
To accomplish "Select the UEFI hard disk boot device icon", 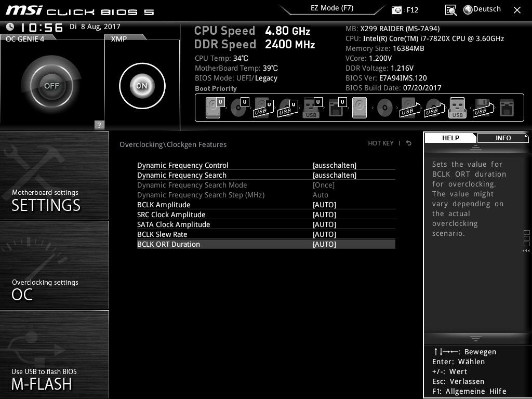I will click(215, 108).
